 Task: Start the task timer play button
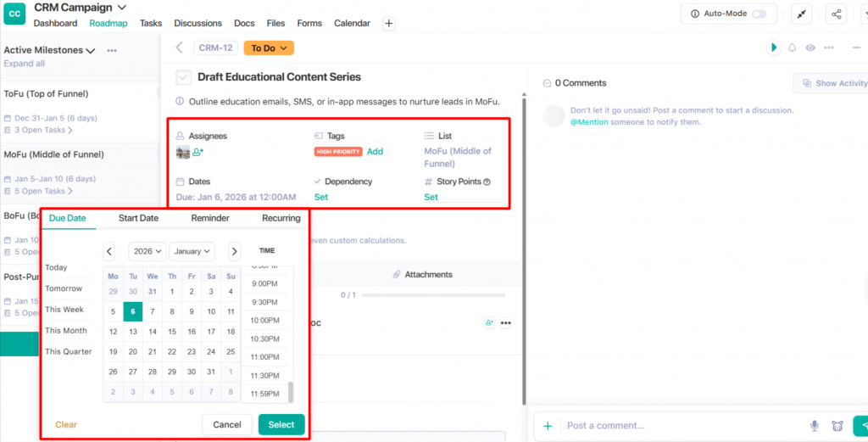click(x=774, y=48)
